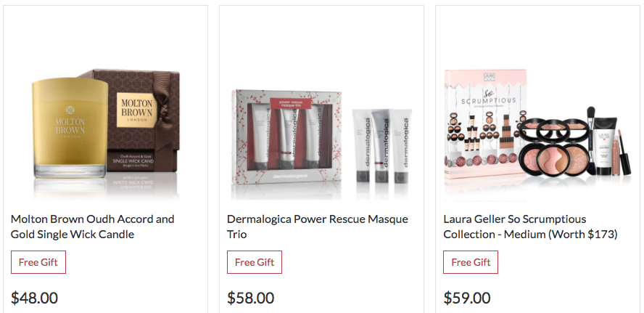Click the Laura Geller So Scrumptious Collection title
Image resolution: width=644 pixels, height=313 pixels.
530,227
